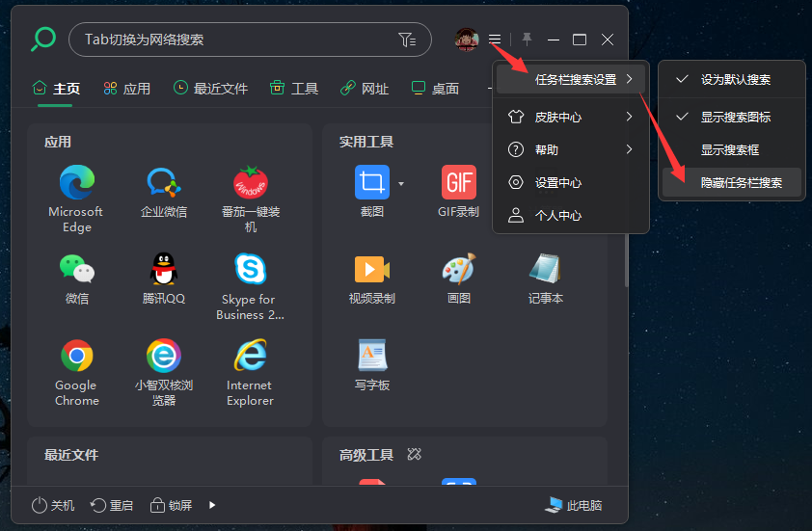The image size is (812, 531).
Task: Open dropdown arrow beside 截图
Action: pyautogui.click(x=401, y=183)
